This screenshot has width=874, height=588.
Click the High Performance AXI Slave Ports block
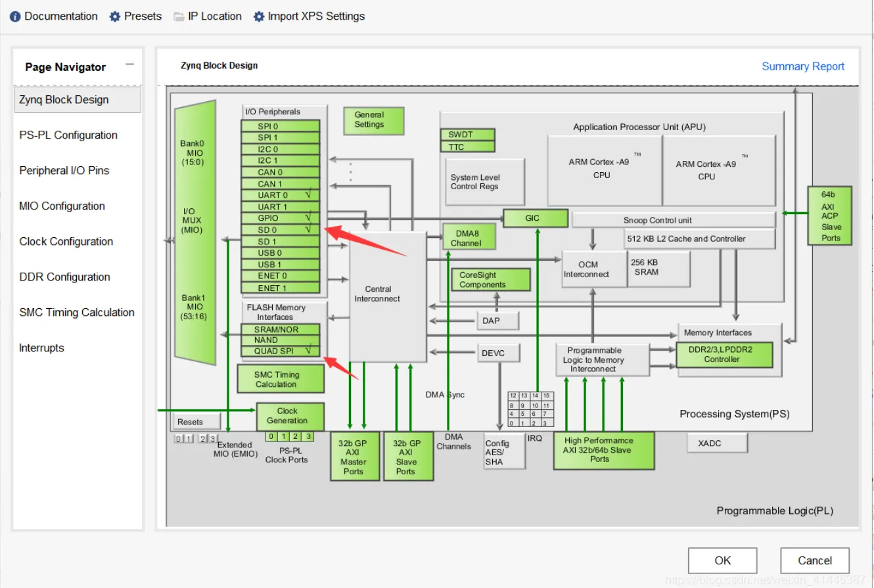(x=604, y=451)
